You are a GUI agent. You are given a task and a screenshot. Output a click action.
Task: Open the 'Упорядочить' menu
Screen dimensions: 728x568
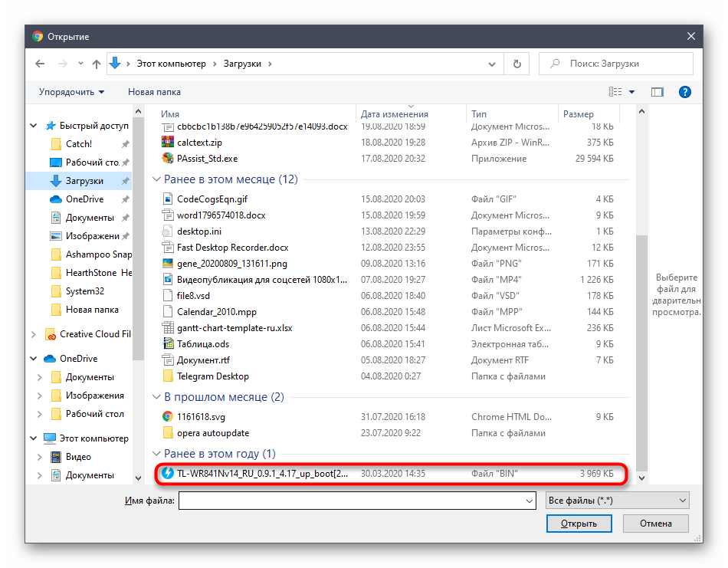71,92
